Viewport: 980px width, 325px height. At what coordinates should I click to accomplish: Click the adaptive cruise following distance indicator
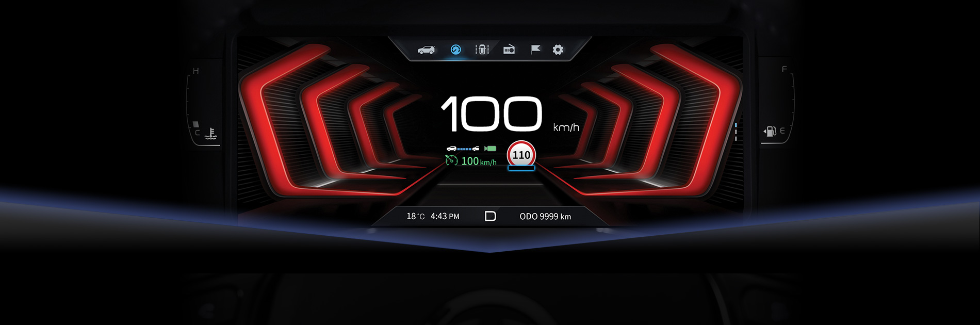463,149
